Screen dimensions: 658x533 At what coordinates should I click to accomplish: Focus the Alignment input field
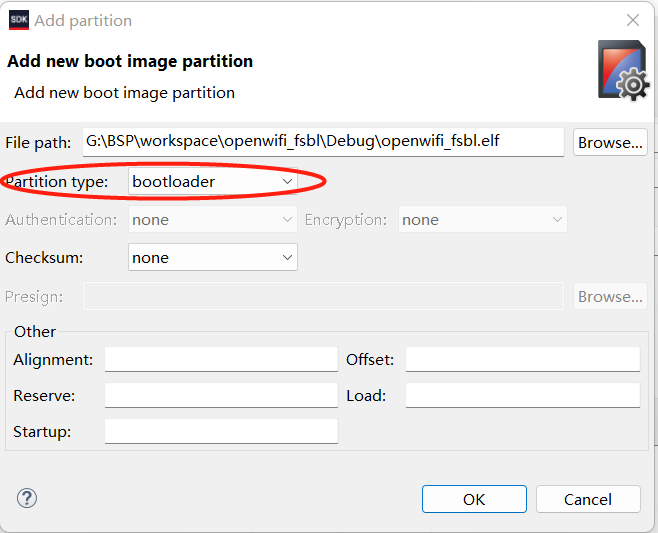click(221, 359)
